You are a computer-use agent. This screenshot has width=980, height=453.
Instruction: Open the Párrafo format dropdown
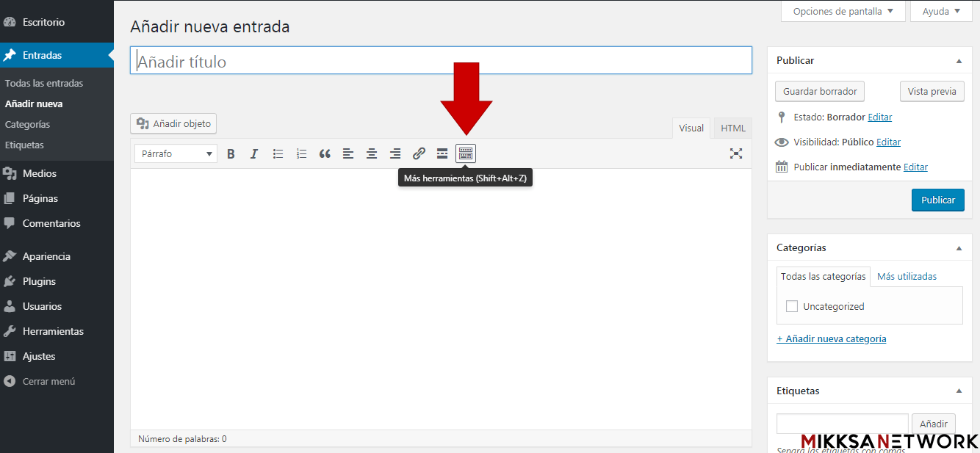[176, 153]
